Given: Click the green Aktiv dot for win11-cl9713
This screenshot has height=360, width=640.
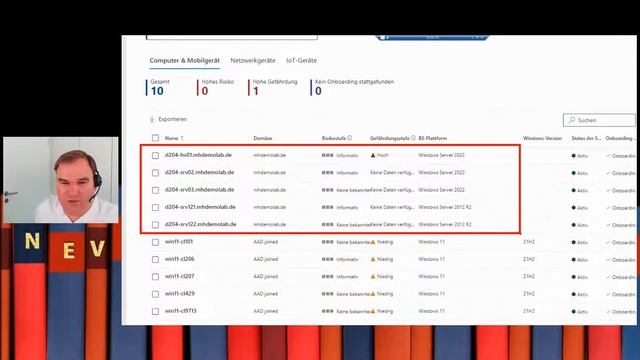Looking at the screenshot, I should pyautogui.click(x=573, y=311).
